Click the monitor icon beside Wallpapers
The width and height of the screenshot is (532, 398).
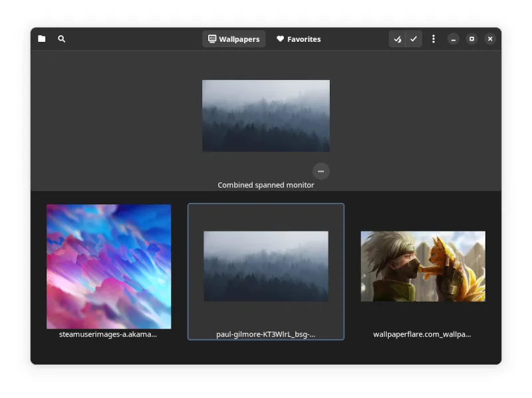[x=212, y=39]
